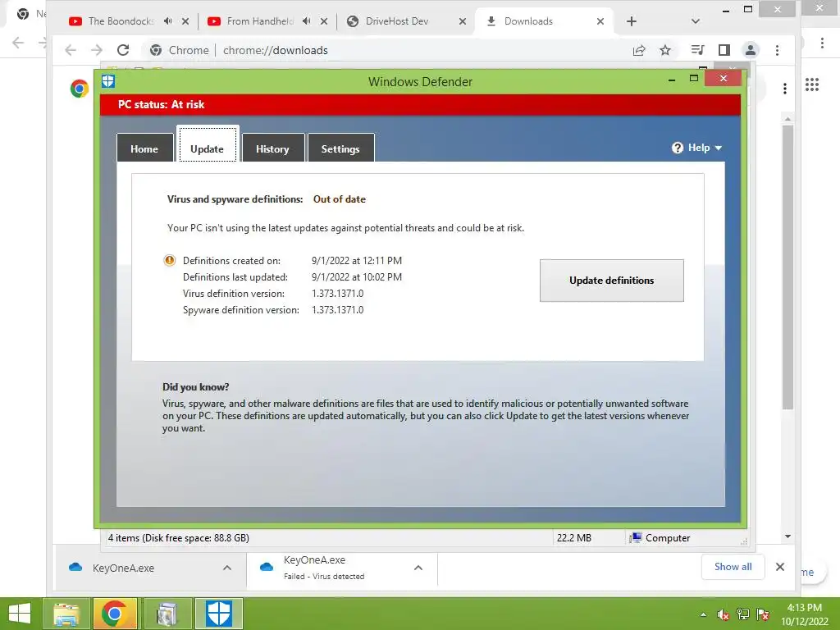Click the Out of date status text
The image size is (840, 630).
click(339, 199)
